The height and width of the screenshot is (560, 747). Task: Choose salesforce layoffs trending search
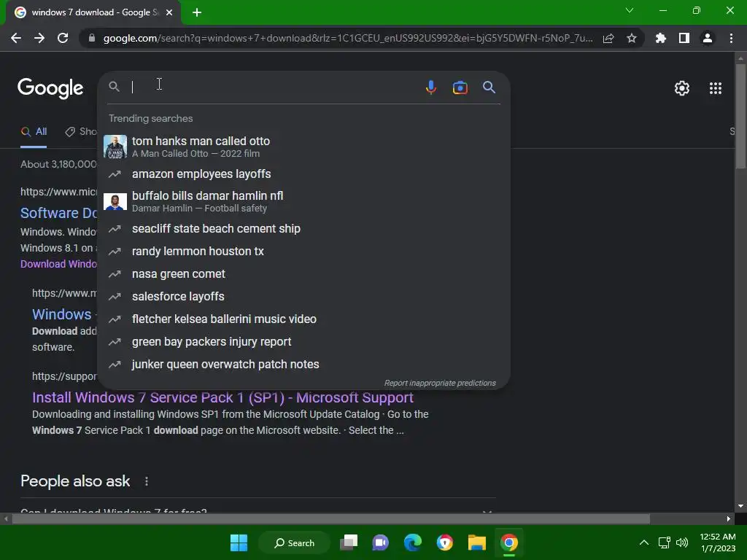303,296
